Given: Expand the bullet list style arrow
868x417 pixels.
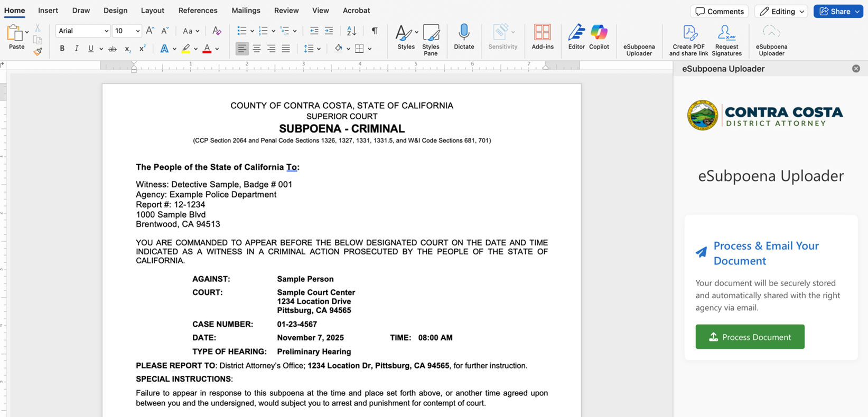Looking at the screenshot, I should (252, 31).
